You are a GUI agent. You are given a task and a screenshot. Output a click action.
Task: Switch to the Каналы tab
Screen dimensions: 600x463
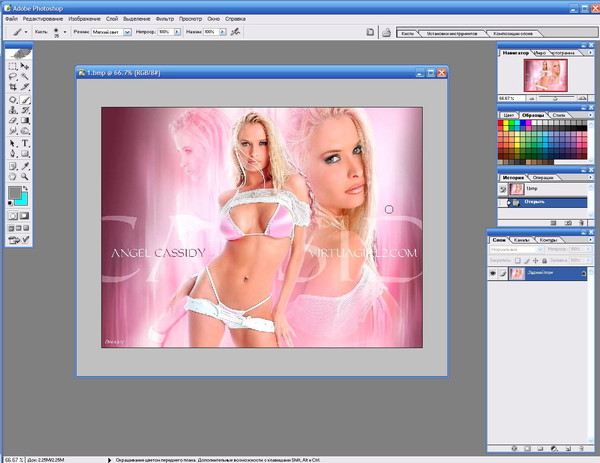point(521,240)
